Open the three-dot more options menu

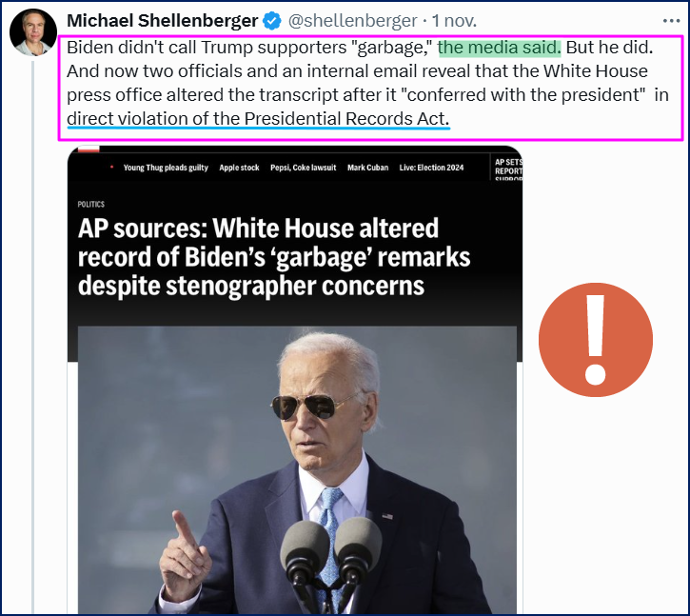[672, 21]
